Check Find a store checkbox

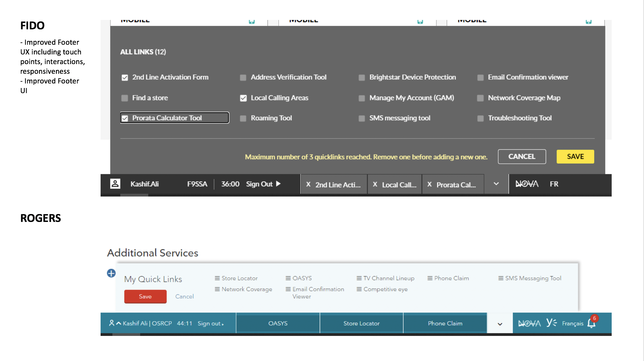[124, 98]
